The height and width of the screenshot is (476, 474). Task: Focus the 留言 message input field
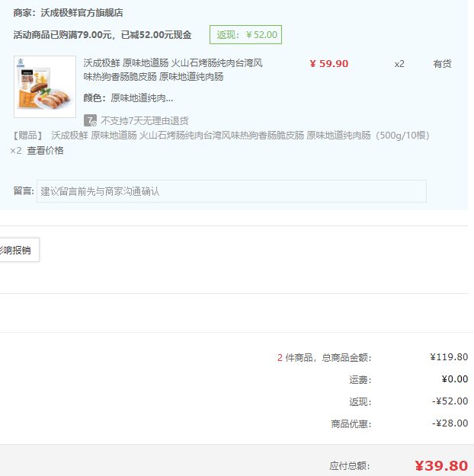coord(232,191)
